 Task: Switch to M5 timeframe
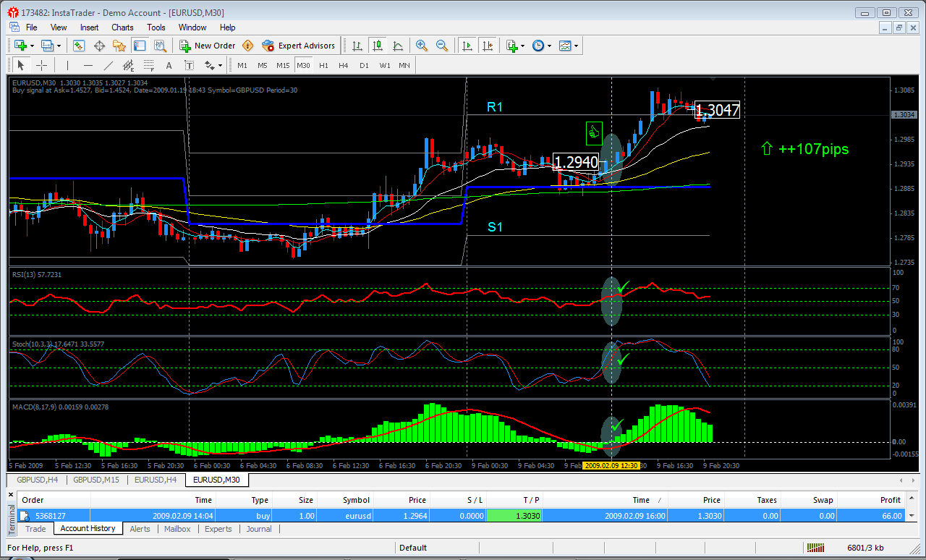[x=263, y=65]
